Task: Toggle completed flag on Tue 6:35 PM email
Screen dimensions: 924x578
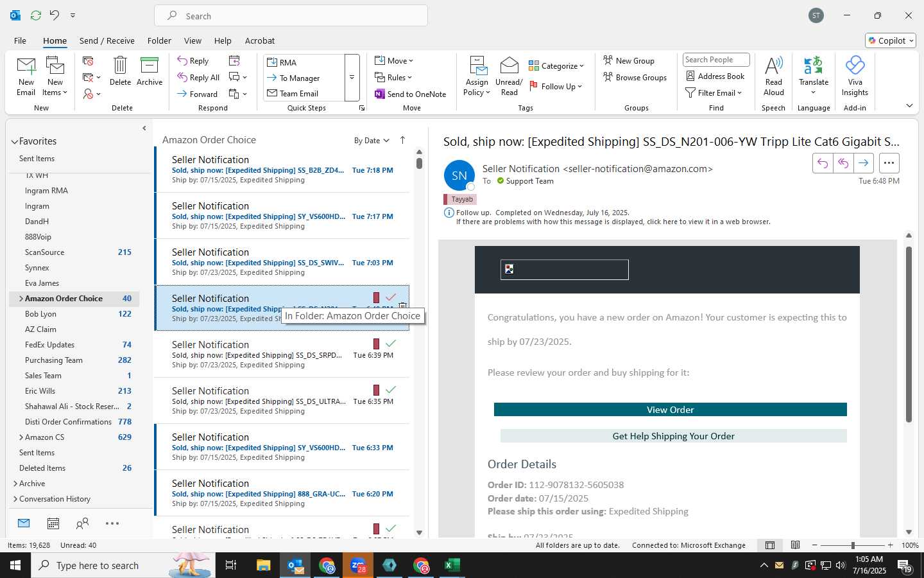Action: tap(391, 389)
